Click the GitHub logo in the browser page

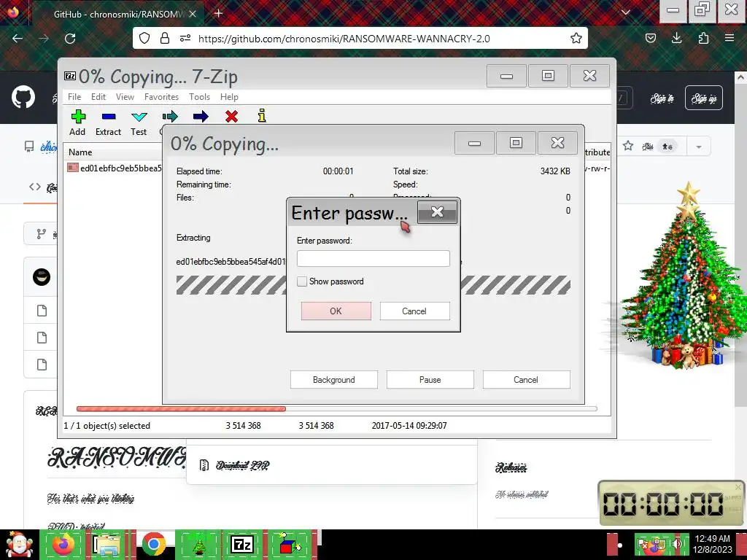coord(23,97)
